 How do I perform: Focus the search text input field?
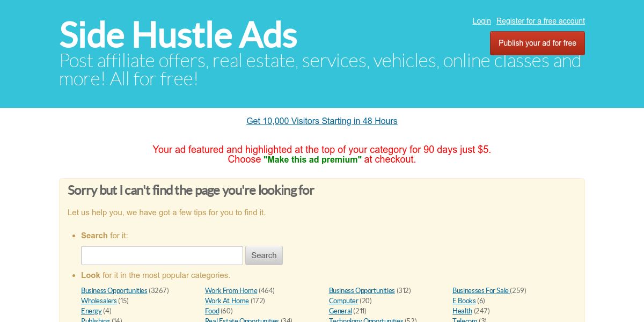coord(162,255)
